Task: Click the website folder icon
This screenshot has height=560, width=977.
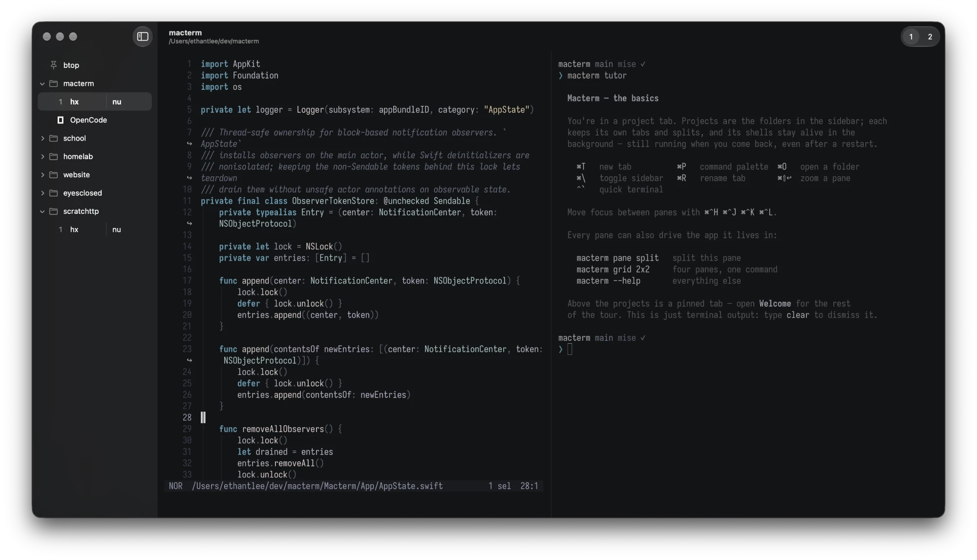Action: 54,175
